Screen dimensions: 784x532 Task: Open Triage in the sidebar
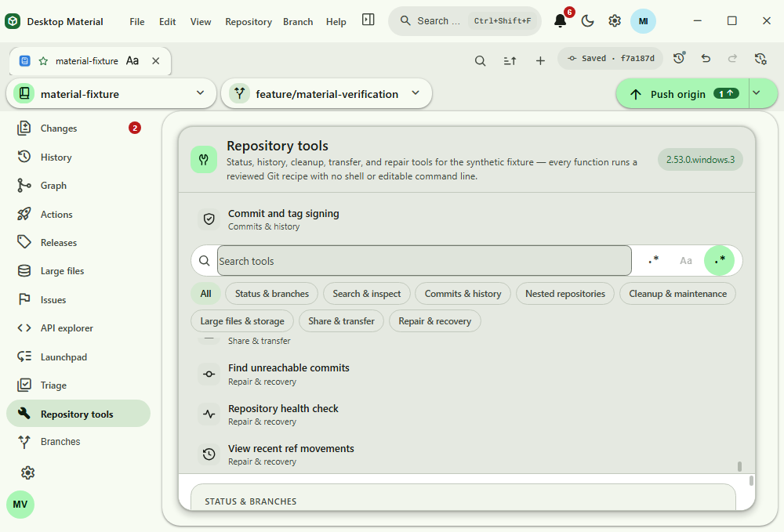tap(78, 385)
